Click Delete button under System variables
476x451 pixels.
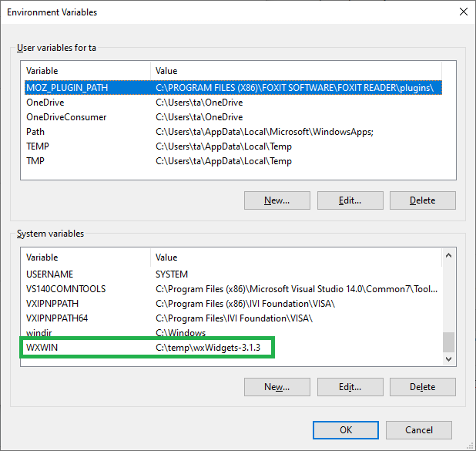pos(422,387)
